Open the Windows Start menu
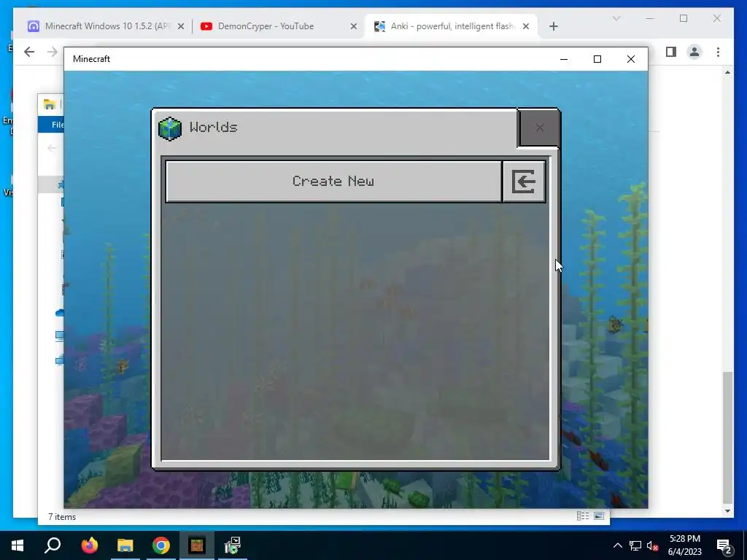Screen dimensions: 747x560 [18, 545]
